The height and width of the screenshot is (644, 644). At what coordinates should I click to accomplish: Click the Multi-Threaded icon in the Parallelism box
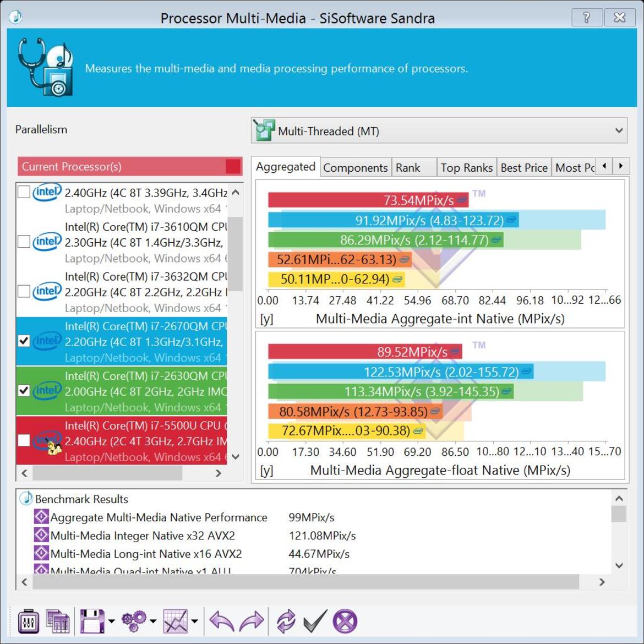[264, 130]
